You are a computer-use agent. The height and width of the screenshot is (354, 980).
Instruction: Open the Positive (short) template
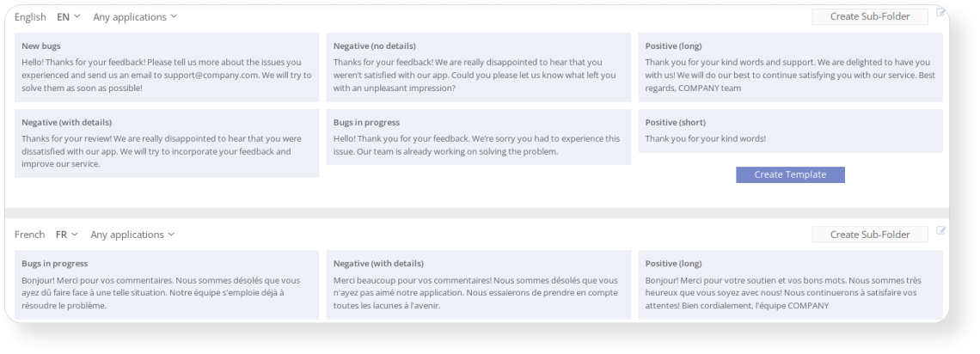[x=791, y=131]
